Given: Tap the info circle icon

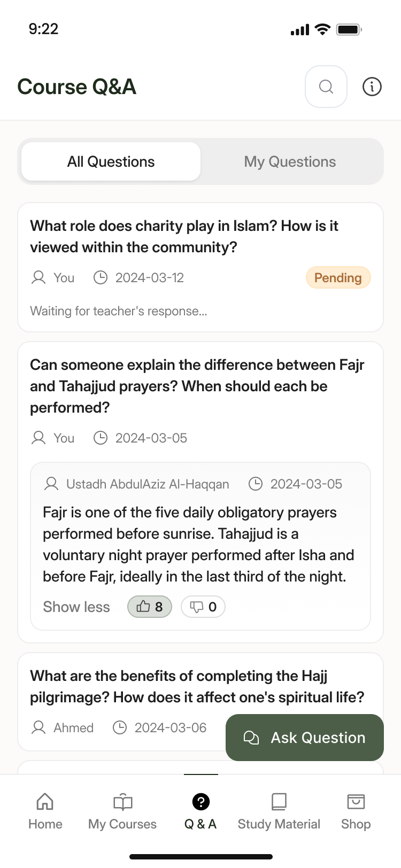Looking at the screenshot, I should 372,87.
